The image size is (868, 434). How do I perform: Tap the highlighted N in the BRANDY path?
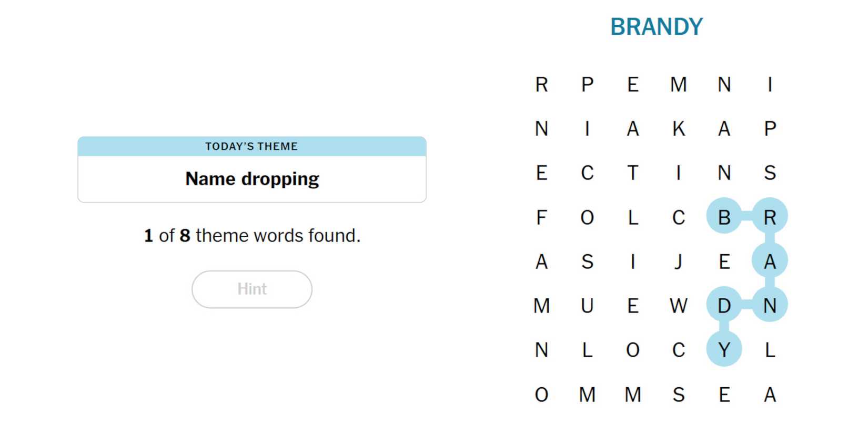(x=770, y=305)
